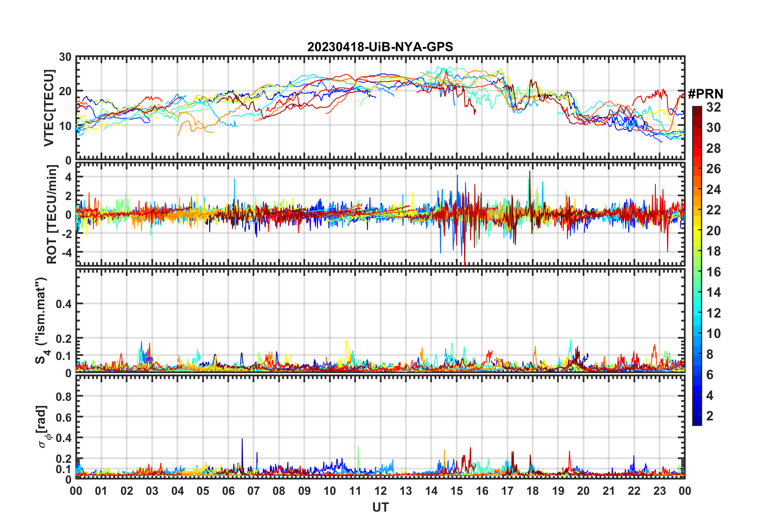Click the UT axis hour label 09
The height and width of the screenshot is (532, 761).
304,491
